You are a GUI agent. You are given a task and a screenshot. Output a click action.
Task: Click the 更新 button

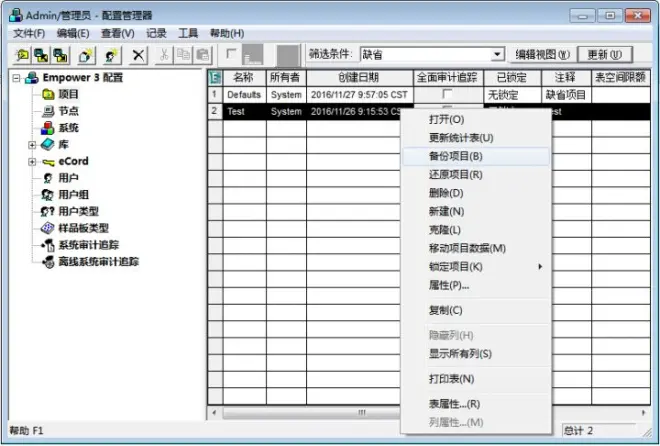(x=604, y=55)
